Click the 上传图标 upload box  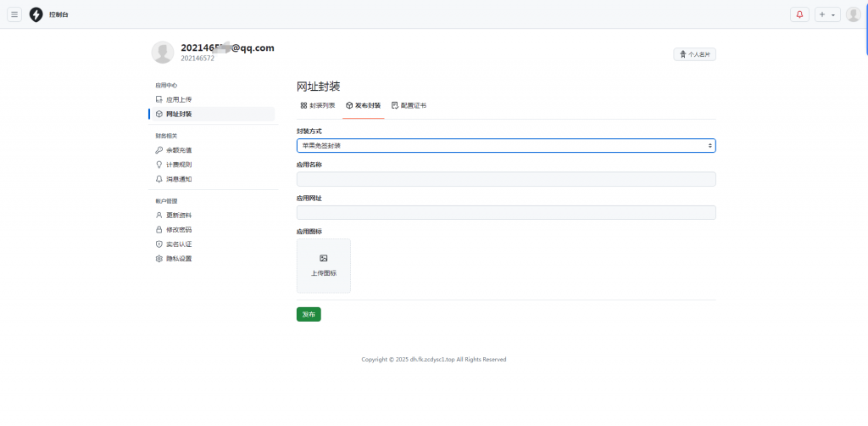tap(323, 266)
